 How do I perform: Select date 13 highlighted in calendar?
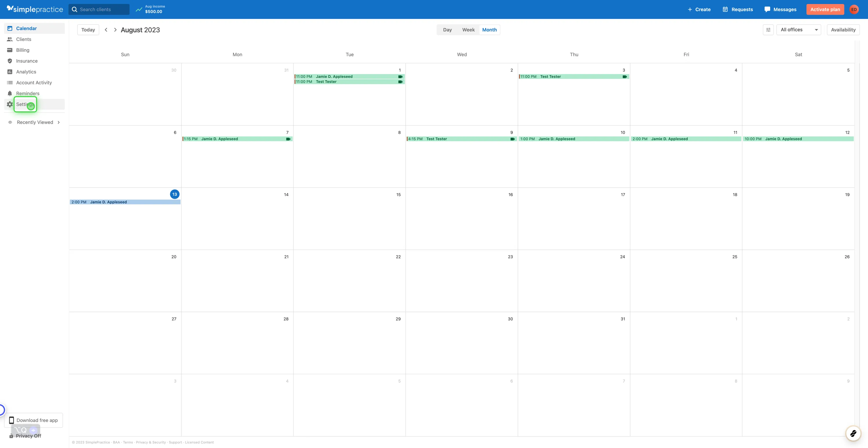click(x=174, y=194)
